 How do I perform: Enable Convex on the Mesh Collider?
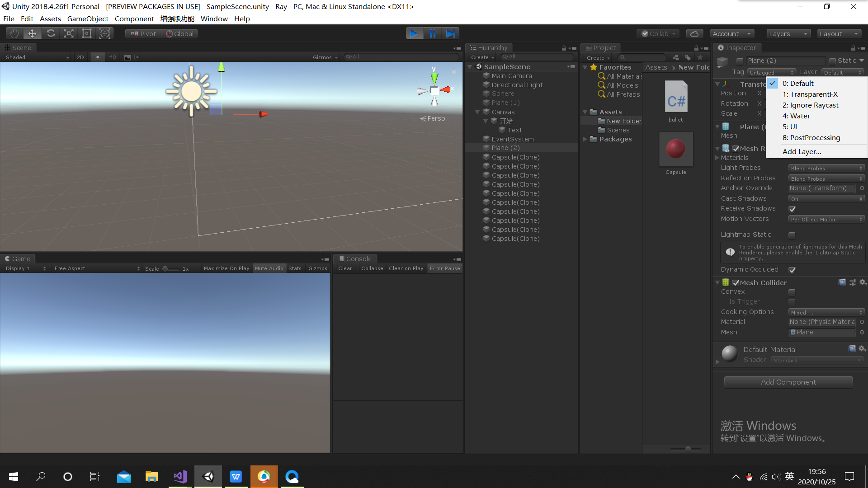pos(792,292)
